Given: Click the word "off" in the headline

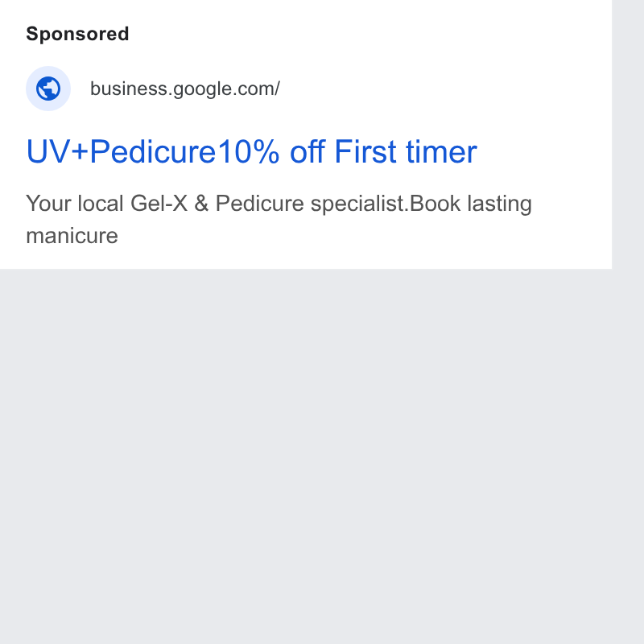Looking at the screenshot, I should pos(308,152).
